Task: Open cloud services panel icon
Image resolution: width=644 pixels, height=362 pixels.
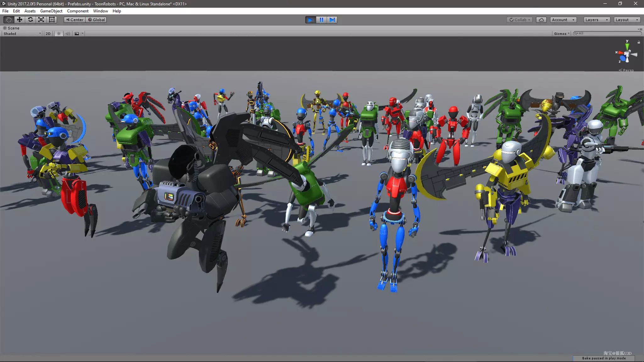Action: point(541,20)
